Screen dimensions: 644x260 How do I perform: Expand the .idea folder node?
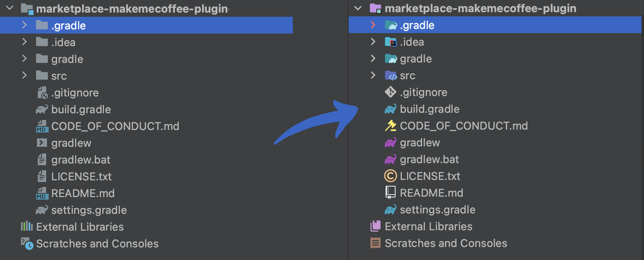pos(374,42)
